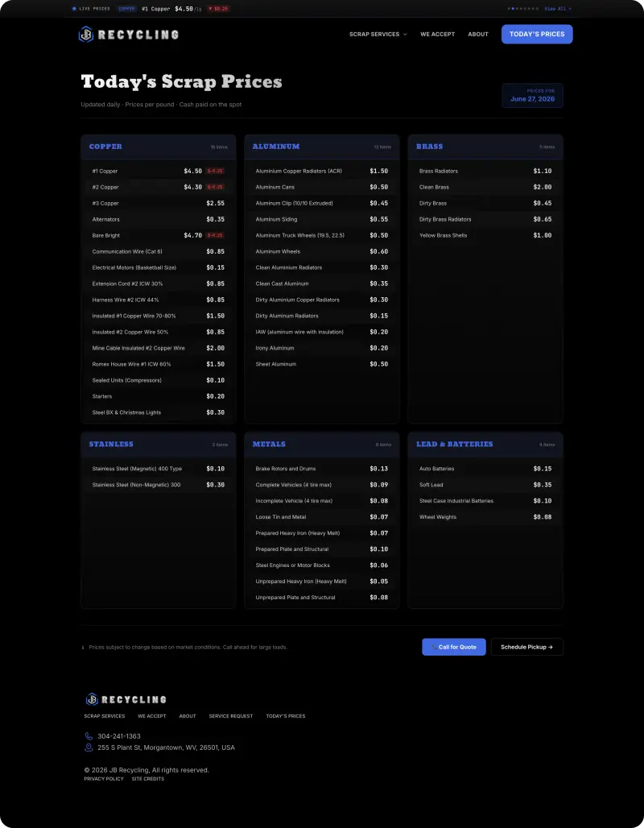Click the location pin icon in footer
This screenshot has height=828, width=644.
click(89, 747)
